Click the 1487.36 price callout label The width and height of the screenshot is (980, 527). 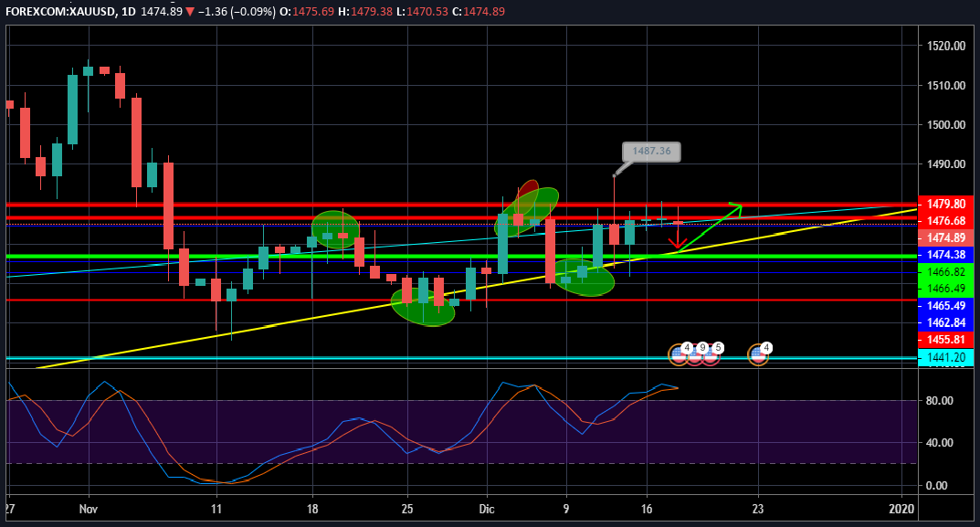651,153
